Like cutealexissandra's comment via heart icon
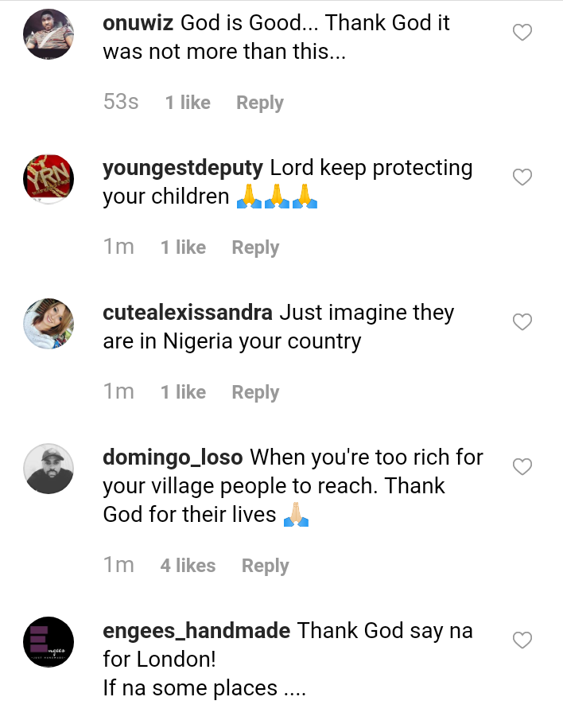The height and width of the screenshot is (728, 563). click(x=522, y=322)
